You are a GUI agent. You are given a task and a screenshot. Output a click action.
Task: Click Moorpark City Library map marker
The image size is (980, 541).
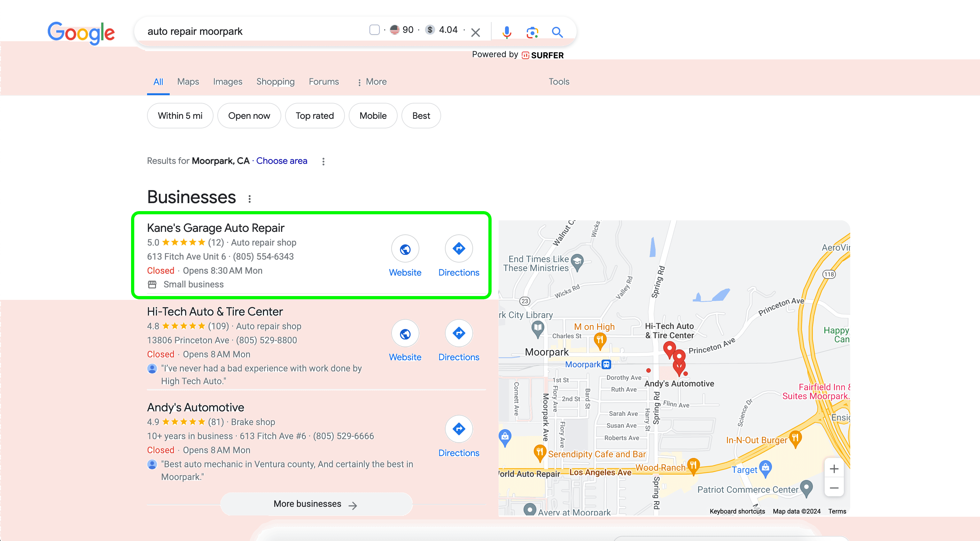pos(538,328)
